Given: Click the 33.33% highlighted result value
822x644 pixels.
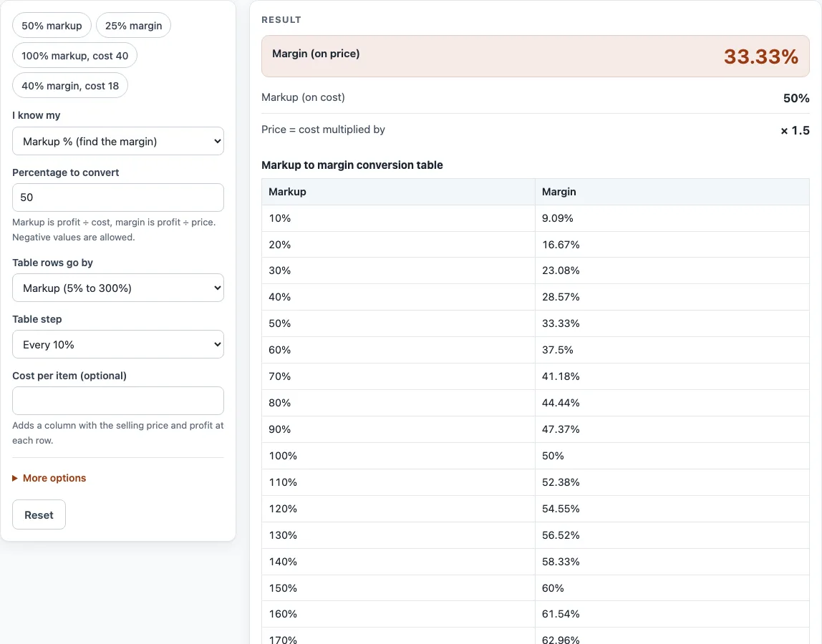Looking at the screenshot, I should (x=760, y=57).
